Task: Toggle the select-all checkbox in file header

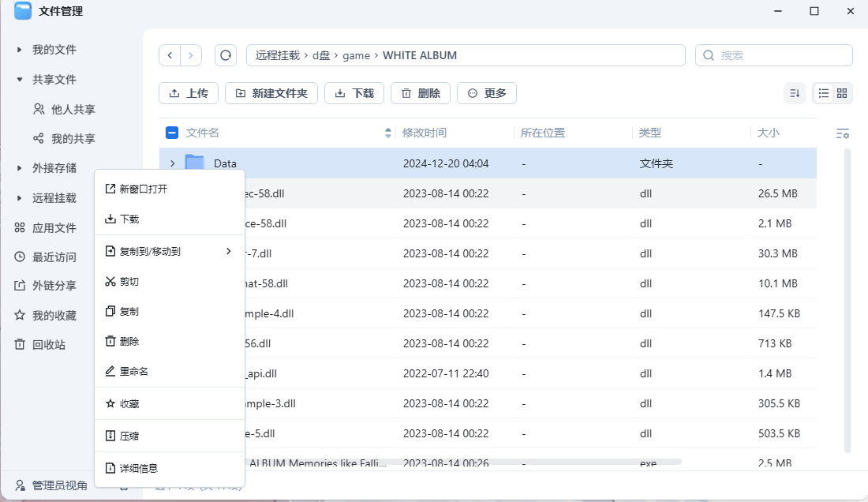Action: 172,133
